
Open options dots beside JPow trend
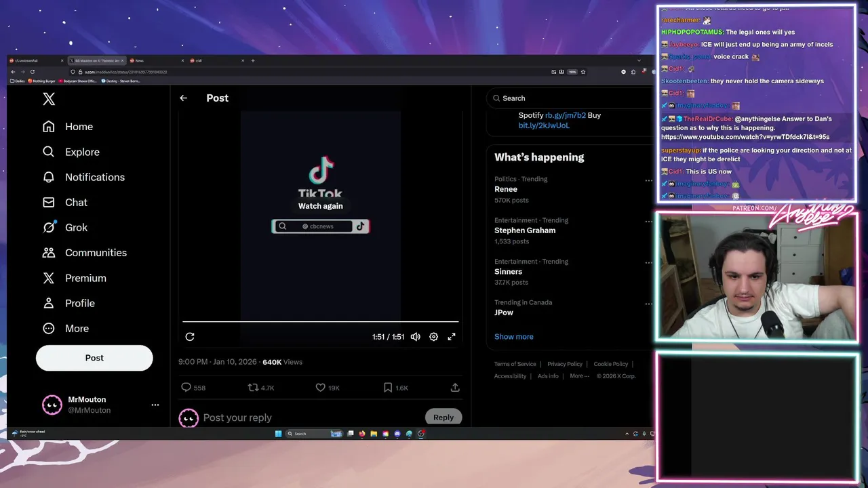(x=648, y=304)
